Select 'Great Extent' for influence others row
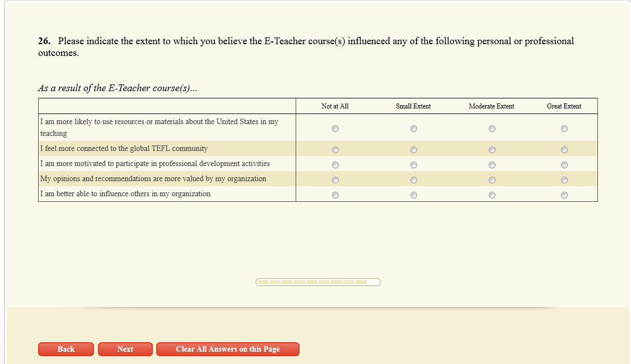Image resolution: width=631 pixels, height=364 pixels. tap(564, 195)
